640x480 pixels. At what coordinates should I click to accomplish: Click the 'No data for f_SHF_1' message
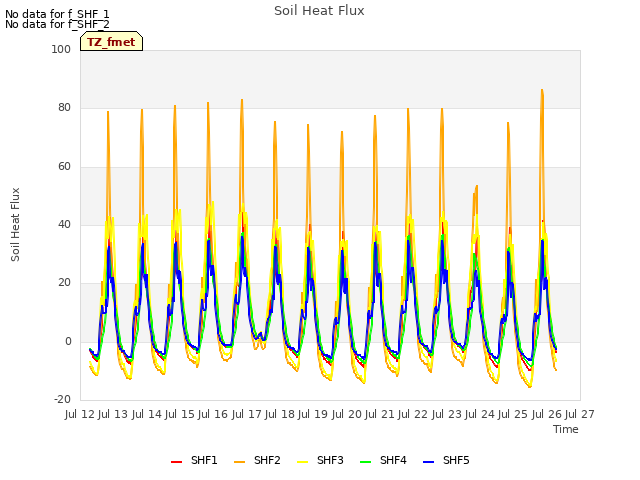click(x=57, y=14)
